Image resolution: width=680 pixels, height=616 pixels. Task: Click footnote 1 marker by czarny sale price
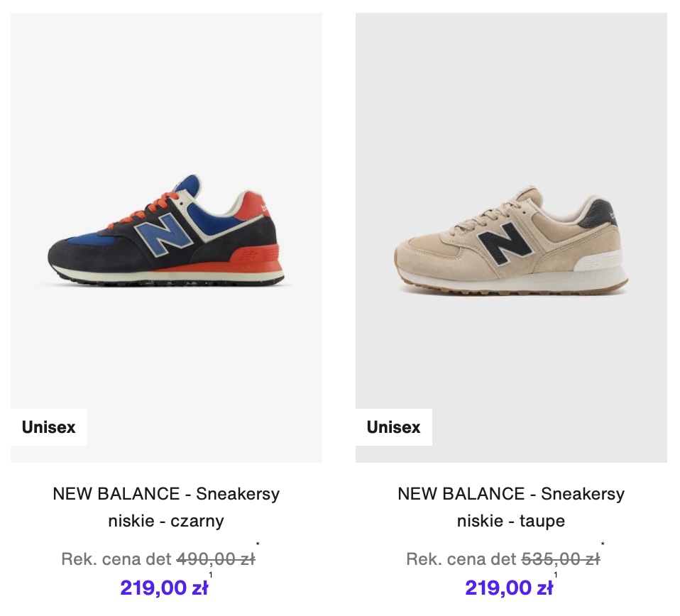click(x=211, y=575)
